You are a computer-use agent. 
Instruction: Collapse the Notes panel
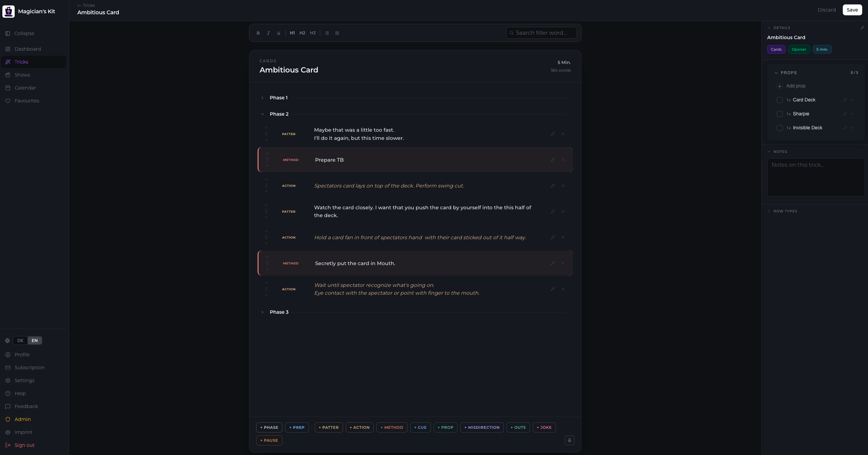(x=769, y=152)
